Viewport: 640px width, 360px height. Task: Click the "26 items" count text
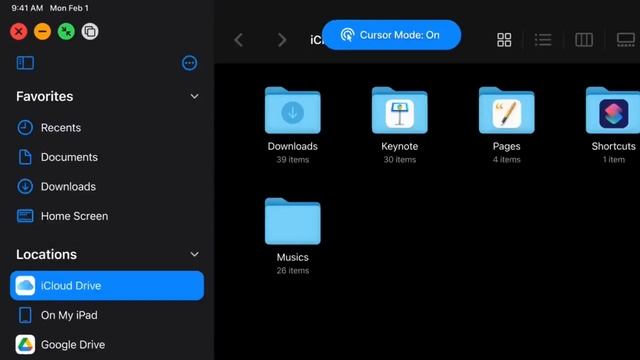(293, 271)
